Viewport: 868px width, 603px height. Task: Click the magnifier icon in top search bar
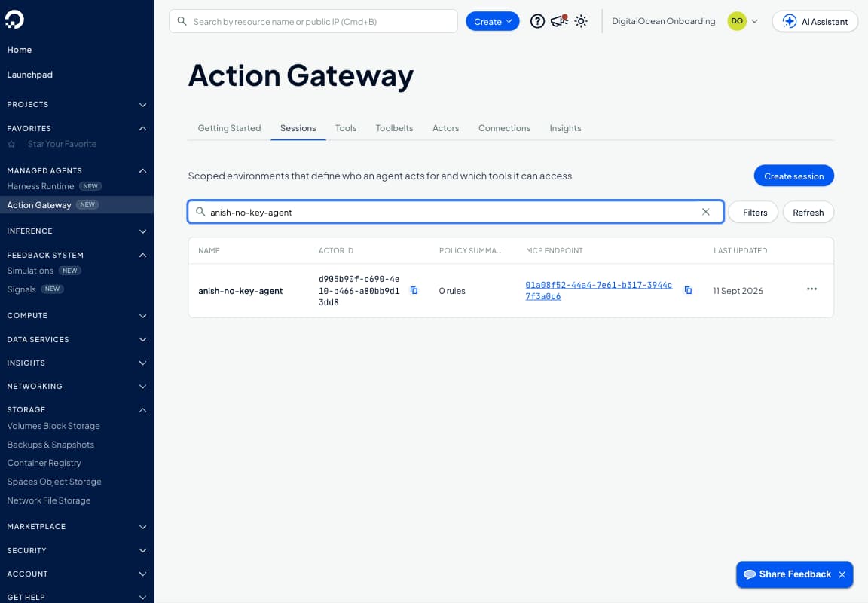tap(182, 21)
